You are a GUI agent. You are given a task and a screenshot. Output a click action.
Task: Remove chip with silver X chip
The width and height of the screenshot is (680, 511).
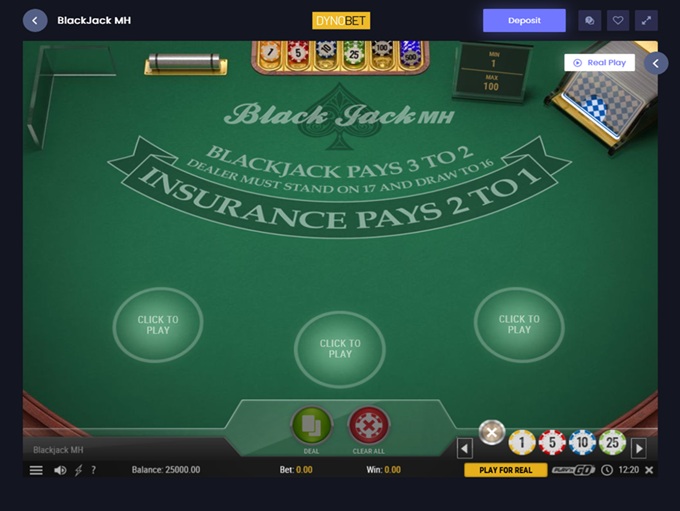click(x=492, y=432)
